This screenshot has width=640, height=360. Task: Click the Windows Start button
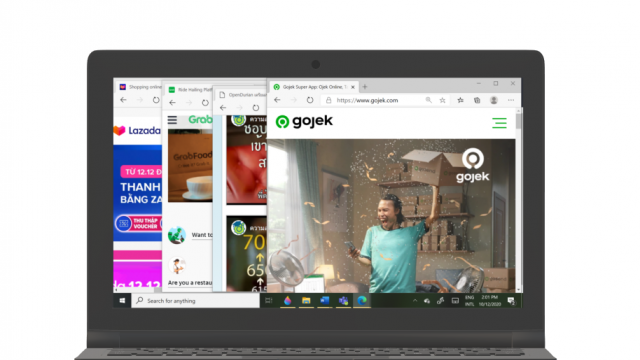[x=122, y=300]
